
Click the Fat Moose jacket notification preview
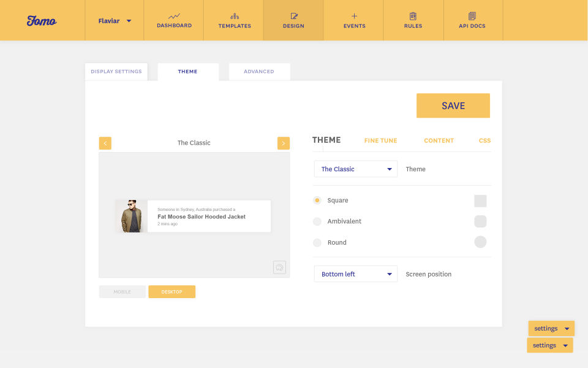(x=193, y=216)
